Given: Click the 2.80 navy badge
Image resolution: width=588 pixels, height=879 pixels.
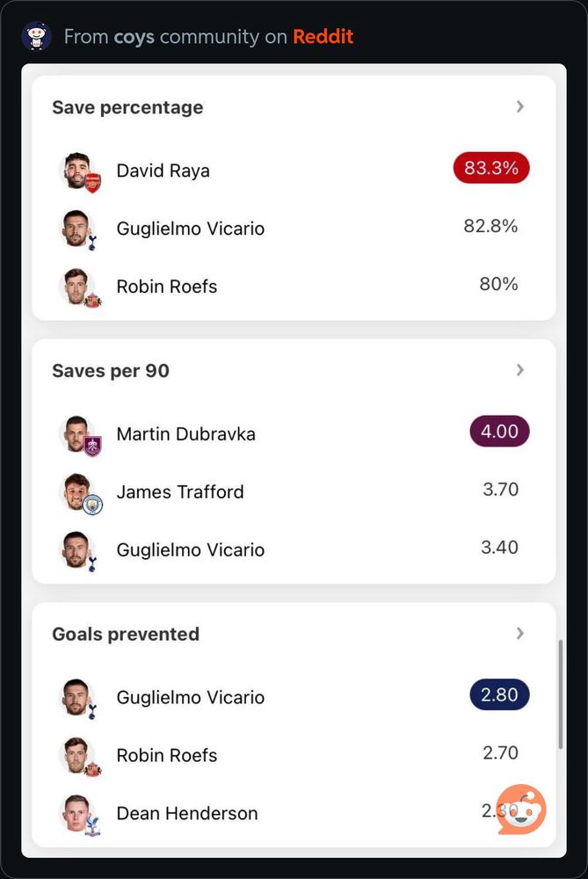Looking at the screenshot, I should 499,694.
